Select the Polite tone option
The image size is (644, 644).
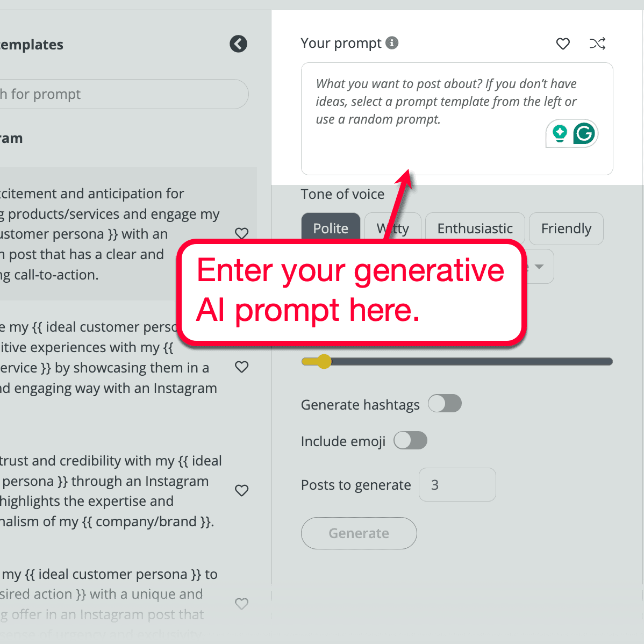(331, 228)
